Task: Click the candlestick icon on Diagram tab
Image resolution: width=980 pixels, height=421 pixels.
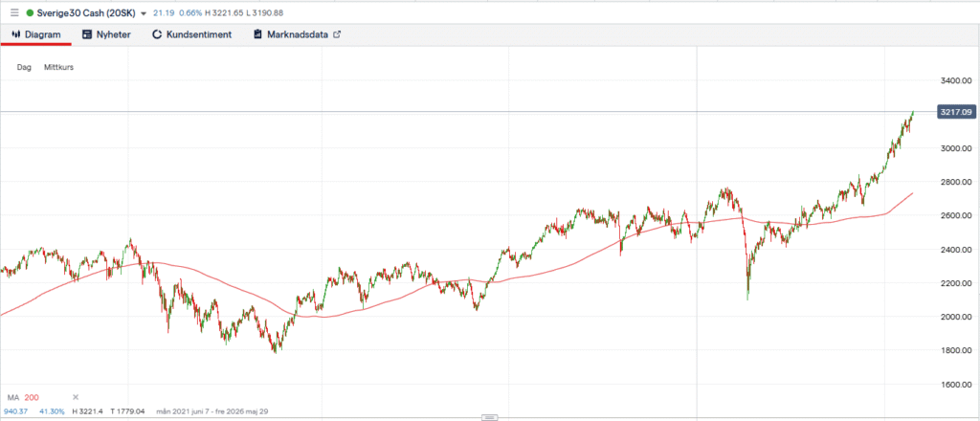Action: [15, 34]
